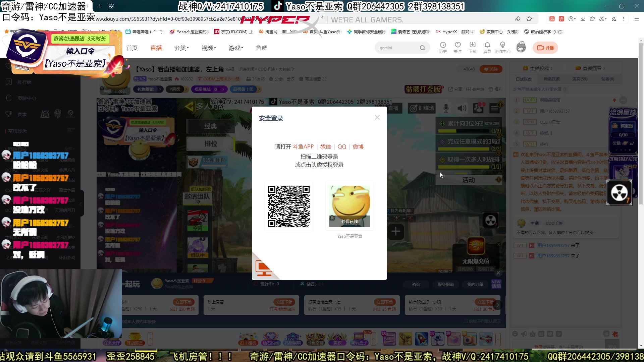644x362 pixels.
Task: Open 创作中心 lightbulb icon
Action: pos(502,48)
